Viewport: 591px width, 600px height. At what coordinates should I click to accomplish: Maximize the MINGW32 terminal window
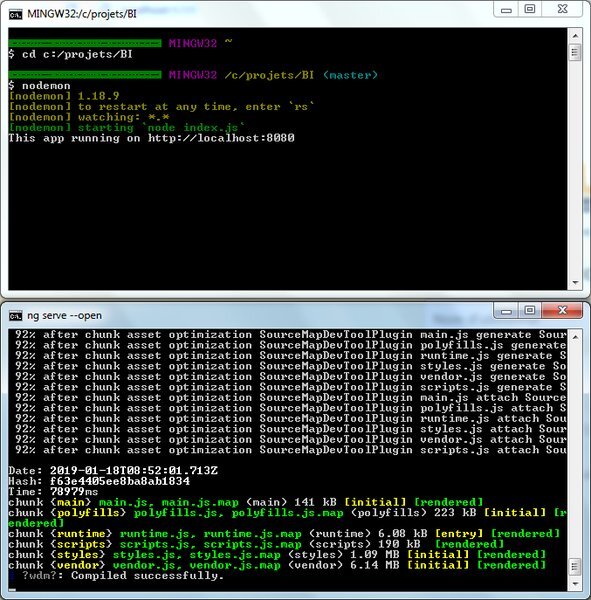[x=530, y=10]
